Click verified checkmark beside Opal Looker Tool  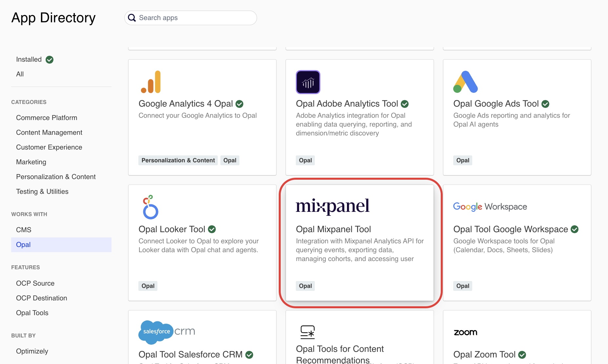pyautogui.click(x=212, y=229)
